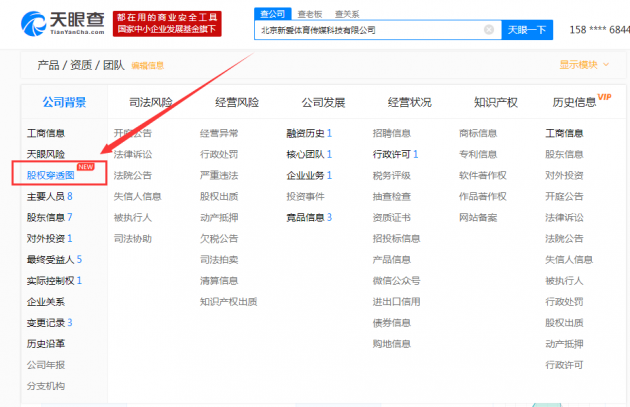The height and width of the screenshot is (407, 630).
Task: Open 对外投资 1 under 公司背景
Action: [x=49, y=239]
